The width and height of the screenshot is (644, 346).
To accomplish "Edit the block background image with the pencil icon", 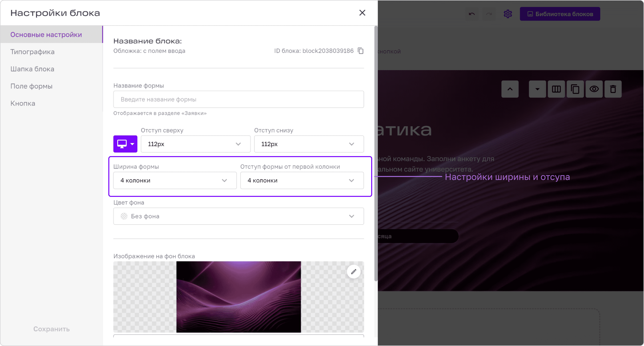I will pyautogui.click(x=354, y=272).
